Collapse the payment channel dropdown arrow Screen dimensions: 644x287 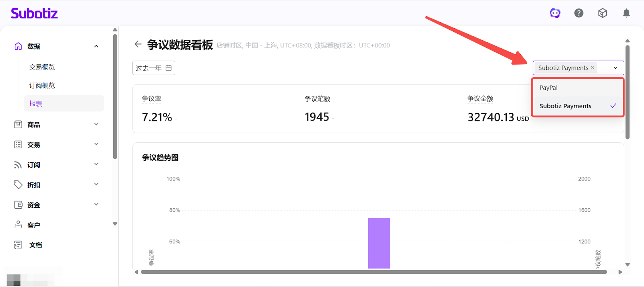pos(615,68)
